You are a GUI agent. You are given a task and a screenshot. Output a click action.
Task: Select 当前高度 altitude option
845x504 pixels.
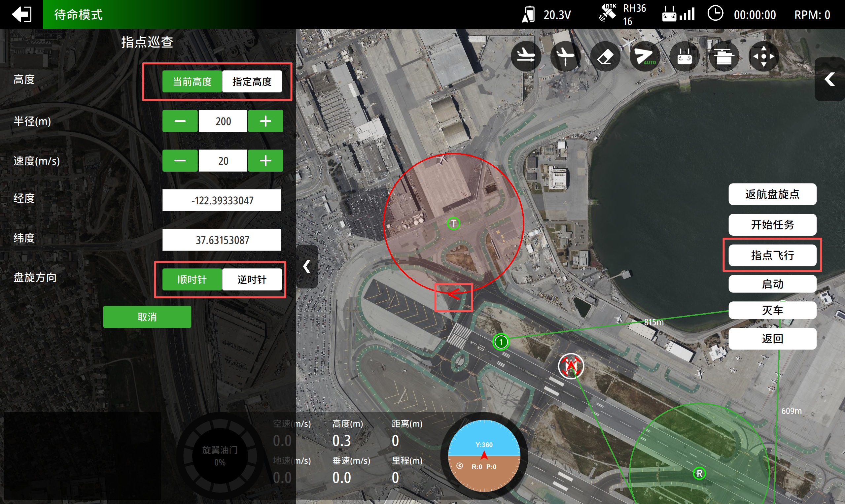[x=192, y=82]
